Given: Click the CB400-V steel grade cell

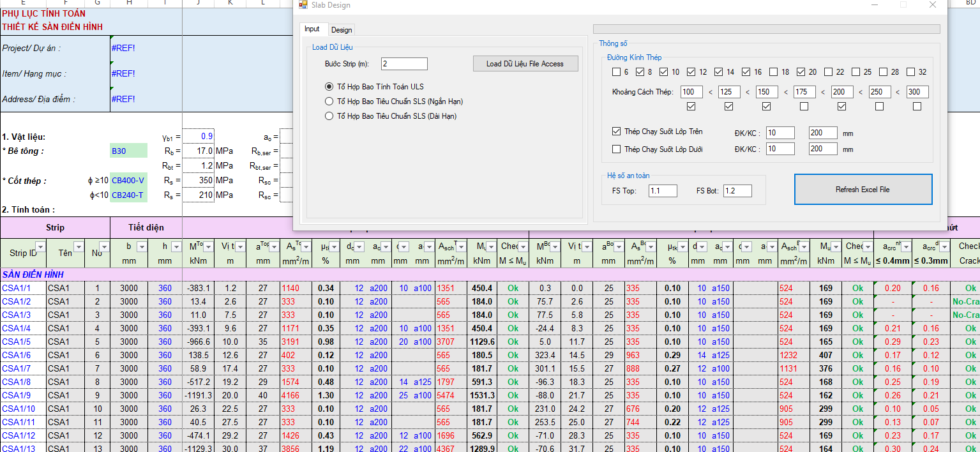Looking at the screenshot, I should point(128,181).
